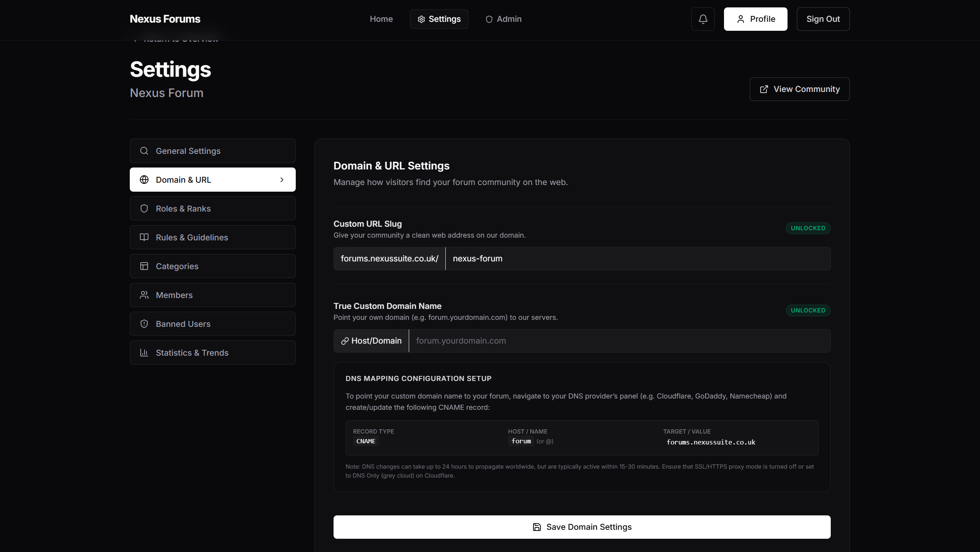Click the person icon on Profile button

click(740, 19)
